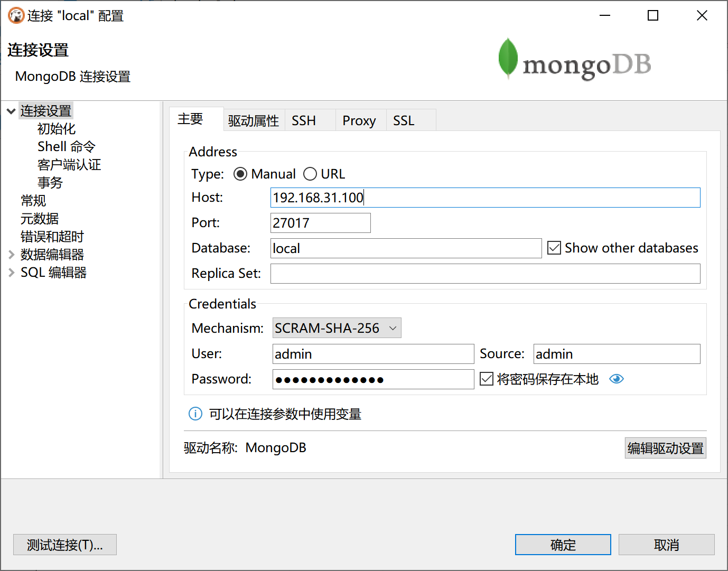This screenshot has height=571, width=728.
Task: Click the Password field
Action: point(374,379)
